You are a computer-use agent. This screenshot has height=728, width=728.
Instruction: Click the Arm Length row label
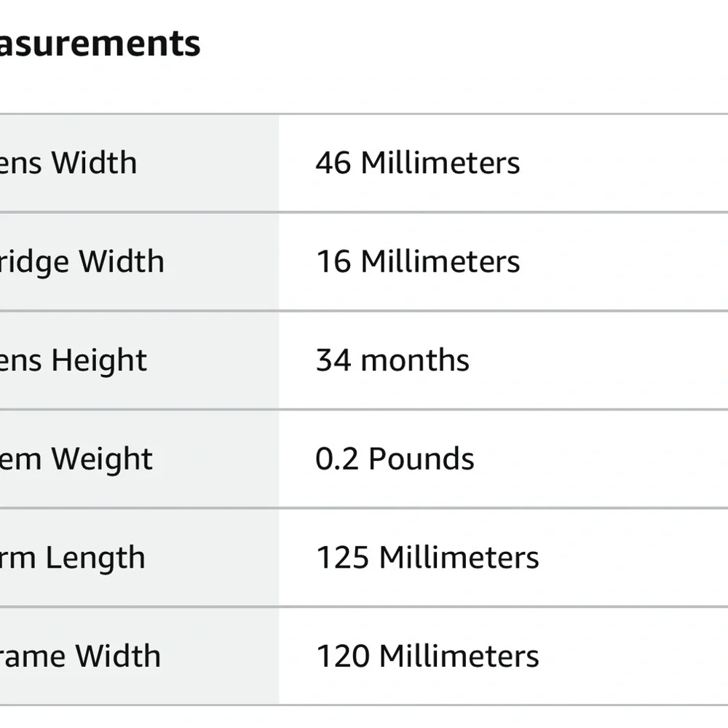pos(73,558)
